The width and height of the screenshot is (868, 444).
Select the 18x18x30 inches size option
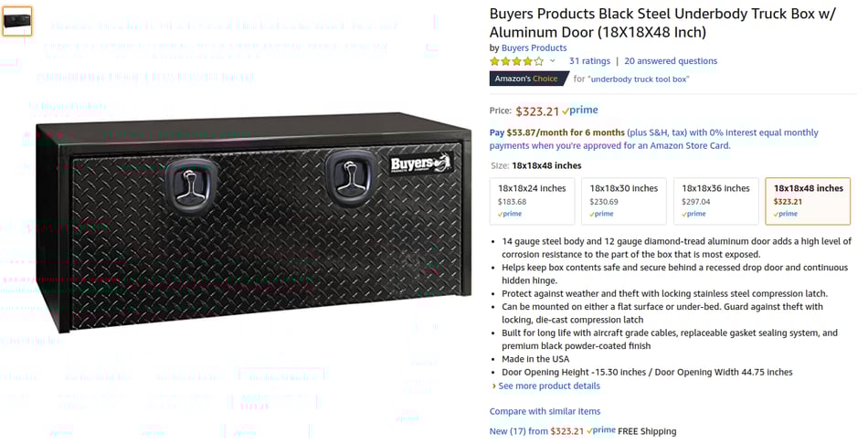(624, 201)
